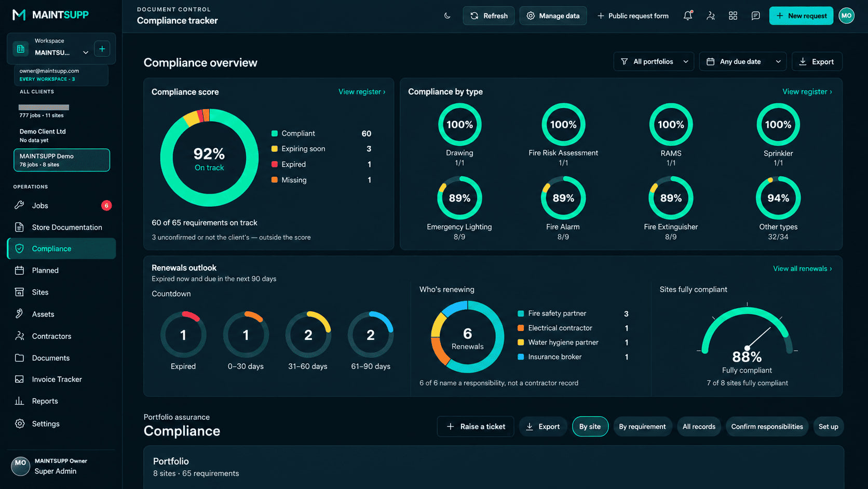868x489 pixels.
Task: Create a New request
Action: coord(801,16)
